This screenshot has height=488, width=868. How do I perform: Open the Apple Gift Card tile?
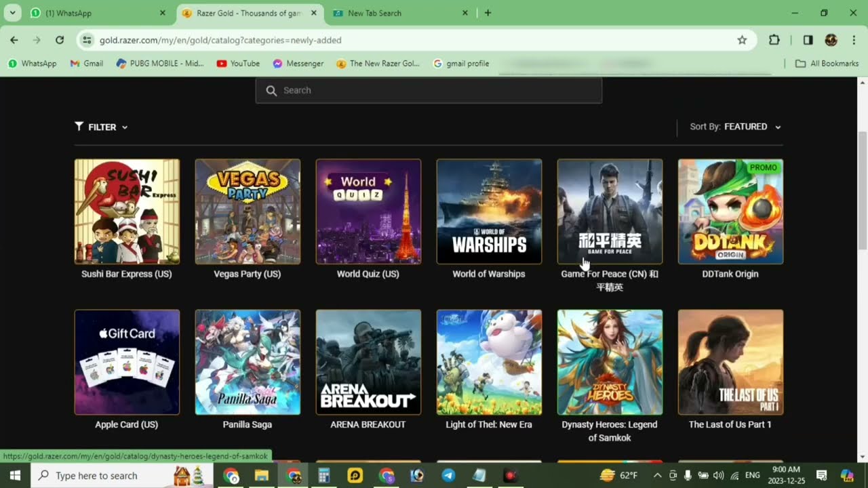127,362
